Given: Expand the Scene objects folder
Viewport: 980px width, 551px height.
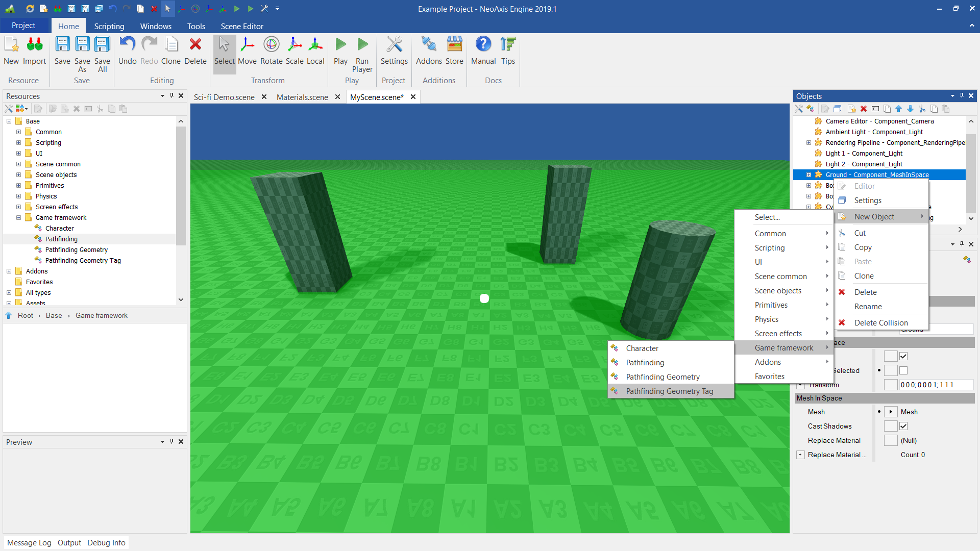Looking at the screenshot, I should click(x=18, y=174).
